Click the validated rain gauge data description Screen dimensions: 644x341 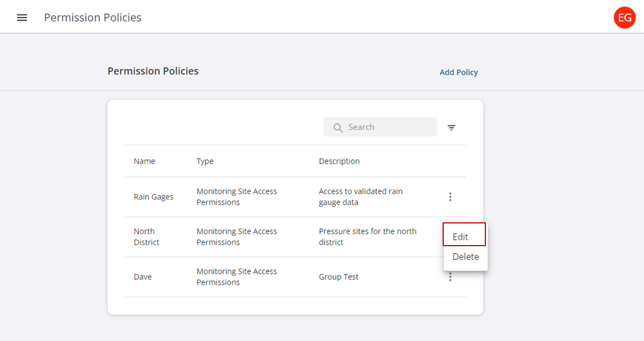(361, 197)
